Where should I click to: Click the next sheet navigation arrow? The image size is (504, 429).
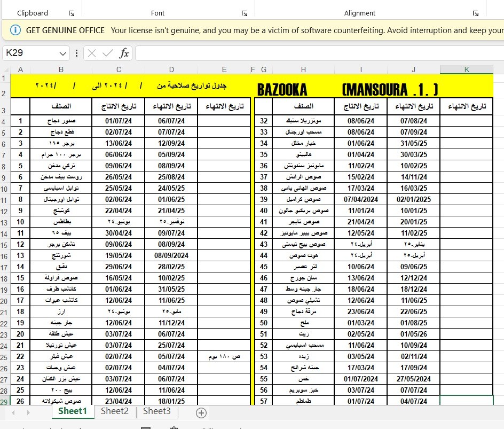click(x=28, y=412)
